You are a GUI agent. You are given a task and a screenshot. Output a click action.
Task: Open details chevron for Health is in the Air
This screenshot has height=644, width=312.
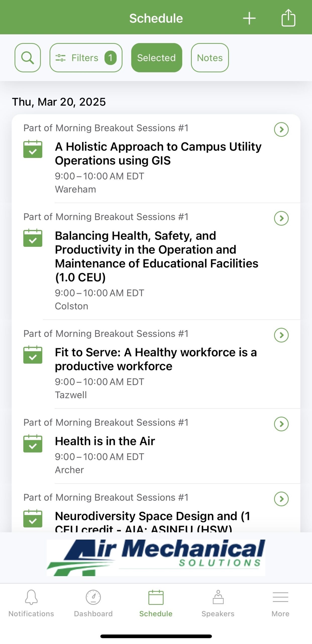coord(281,424)
